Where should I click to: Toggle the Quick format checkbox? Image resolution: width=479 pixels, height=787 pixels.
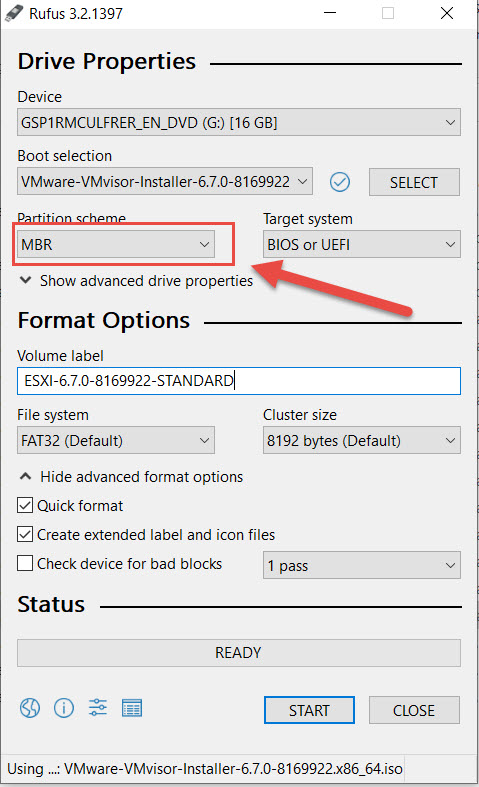click(25, 505)
